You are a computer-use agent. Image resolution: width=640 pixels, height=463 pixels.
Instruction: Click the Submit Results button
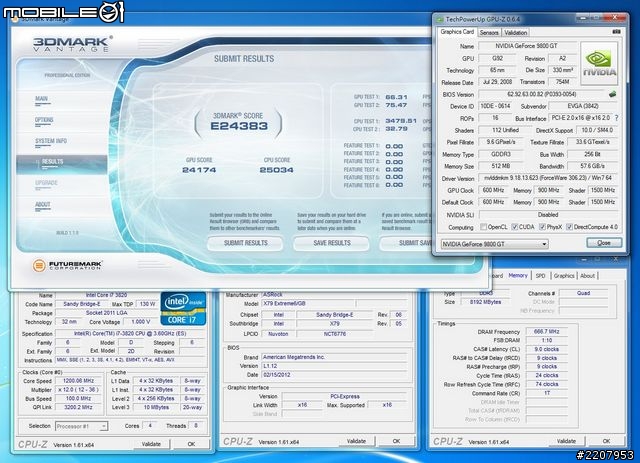tap(245, 243)
